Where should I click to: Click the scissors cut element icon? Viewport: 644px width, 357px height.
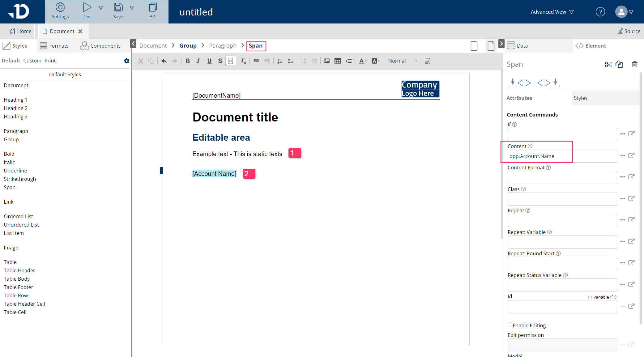pyautogui.click(x=608, y=64)
